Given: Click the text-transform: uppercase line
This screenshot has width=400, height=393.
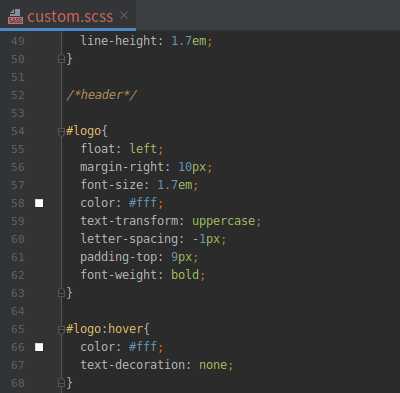Looking at the screenshot, I should pyautogui.click(x=171, y=221).
